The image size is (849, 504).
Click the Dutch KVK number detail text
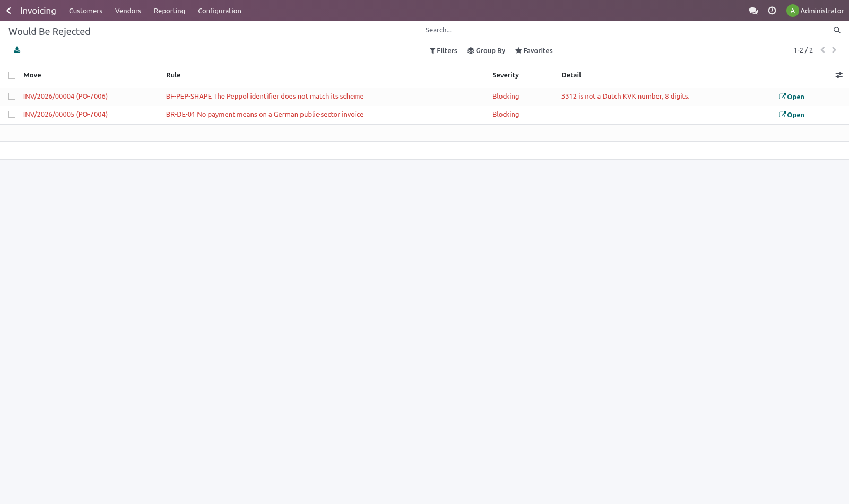click(x=626, y=97)
